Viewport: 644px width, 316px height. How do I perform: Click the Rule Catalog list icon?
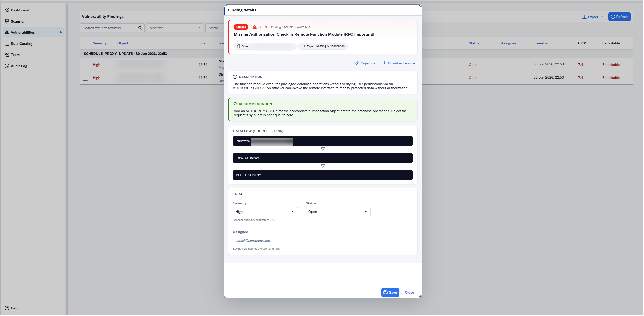7,44
